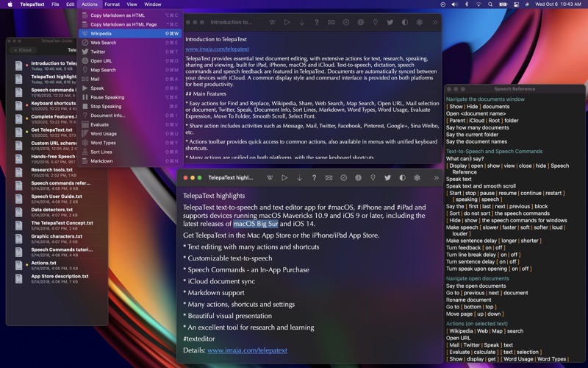Image resolution: width=588 pixels, height=368 pixels.
Task: Click Speak play icon in TelepaText highlights toolbar
Action: pos(284,177)
